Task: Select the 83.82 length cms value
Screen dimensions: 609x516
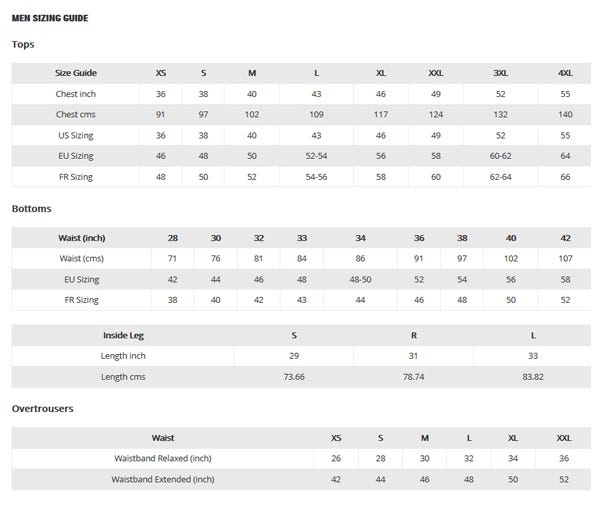Action: click(x=532, y=377)
